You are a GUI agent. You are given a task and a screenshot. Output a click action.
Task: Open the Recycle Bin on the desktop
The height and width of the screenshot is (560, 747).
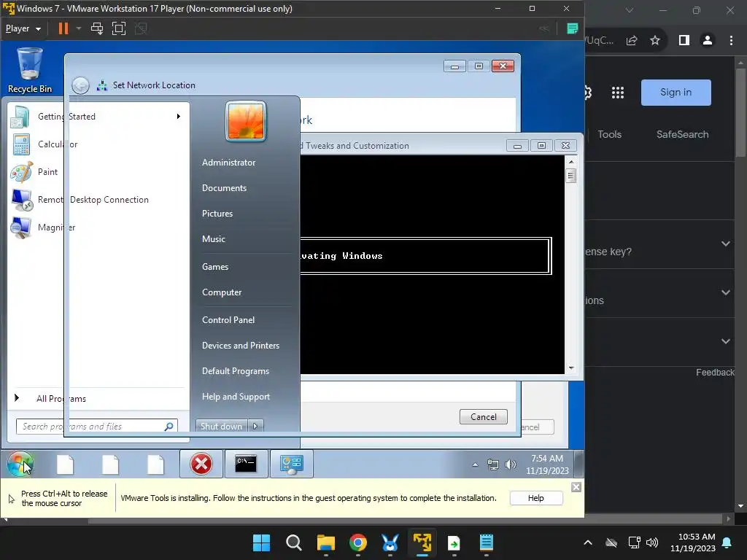[x=29, y=70]
